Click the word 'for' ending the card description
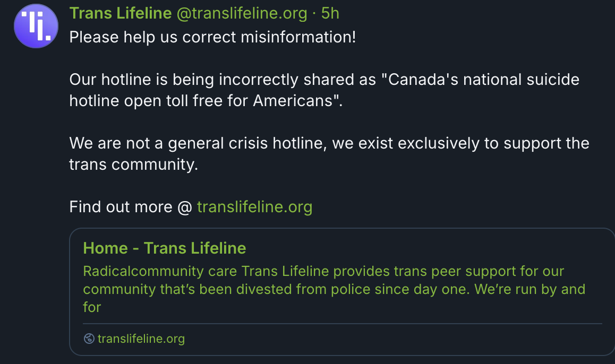The width and height of the screenshot is (615, 364). tap(92, 307)
